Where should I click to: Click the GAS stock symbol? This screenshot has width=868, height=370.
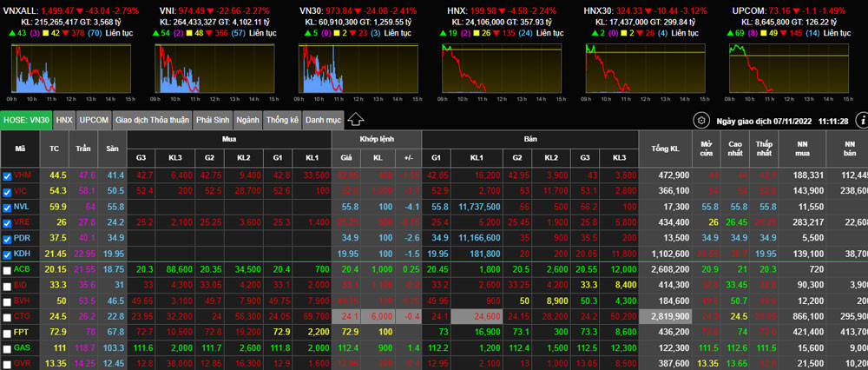click(22, 347)
